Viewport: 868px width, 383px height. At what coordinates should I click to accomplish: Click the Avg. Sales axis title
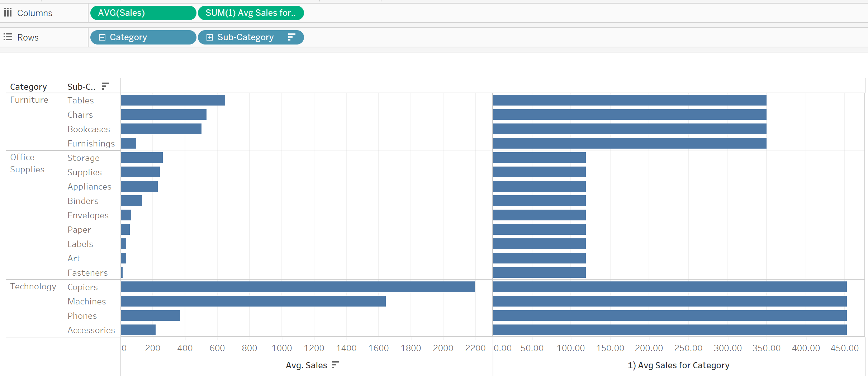point(307,365)
